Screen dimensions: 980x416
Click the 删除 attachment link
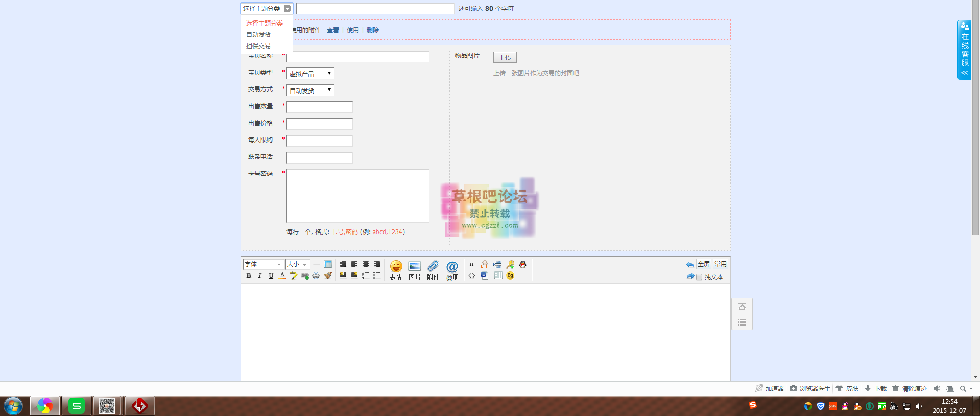[373, 30]
